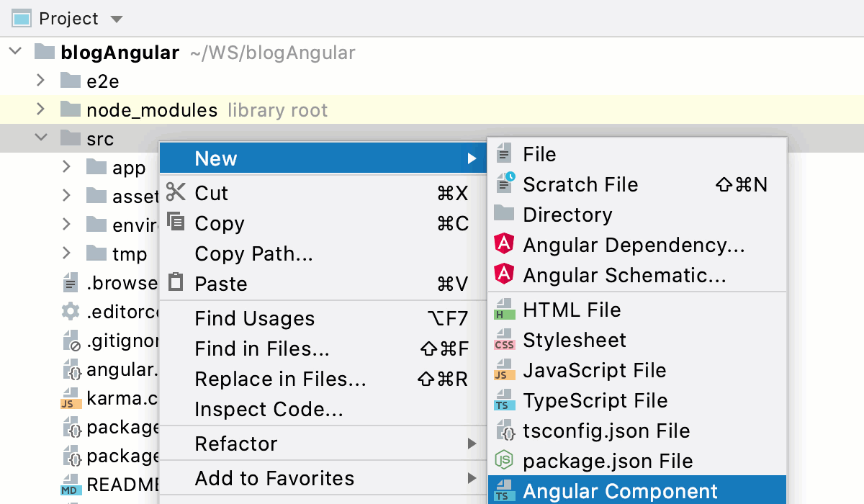Choose Find Usages from the context menu
Screen dimensions: 864x504
click(253, 318)
